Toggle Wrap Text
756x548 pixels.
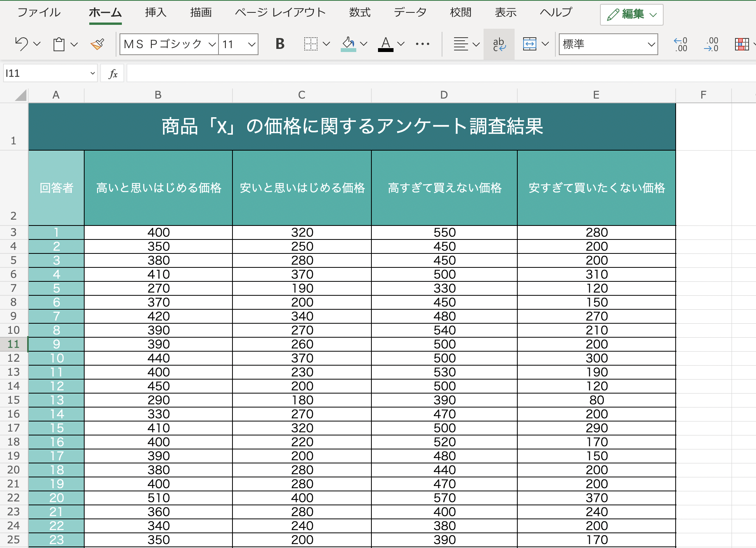(499, 44)
